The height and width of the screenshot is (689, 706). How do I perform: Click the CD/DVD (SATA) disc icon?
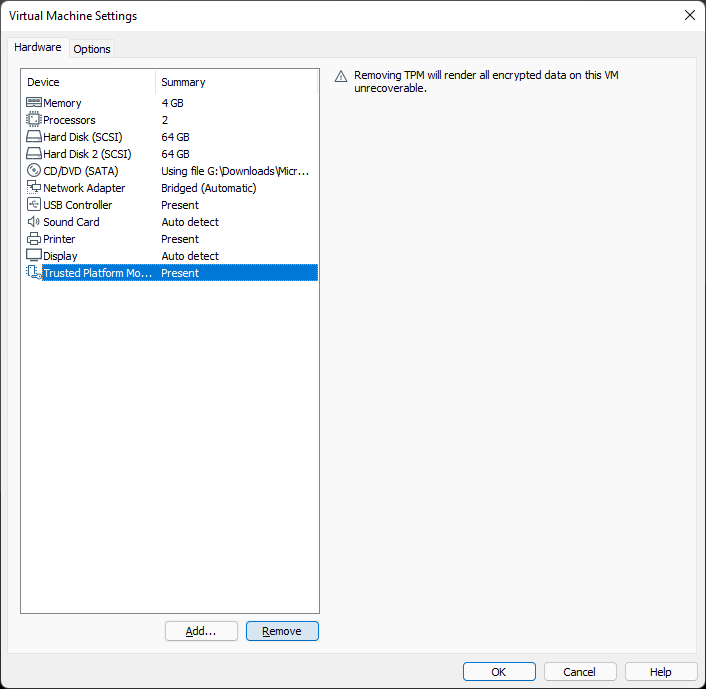(34, 171)
